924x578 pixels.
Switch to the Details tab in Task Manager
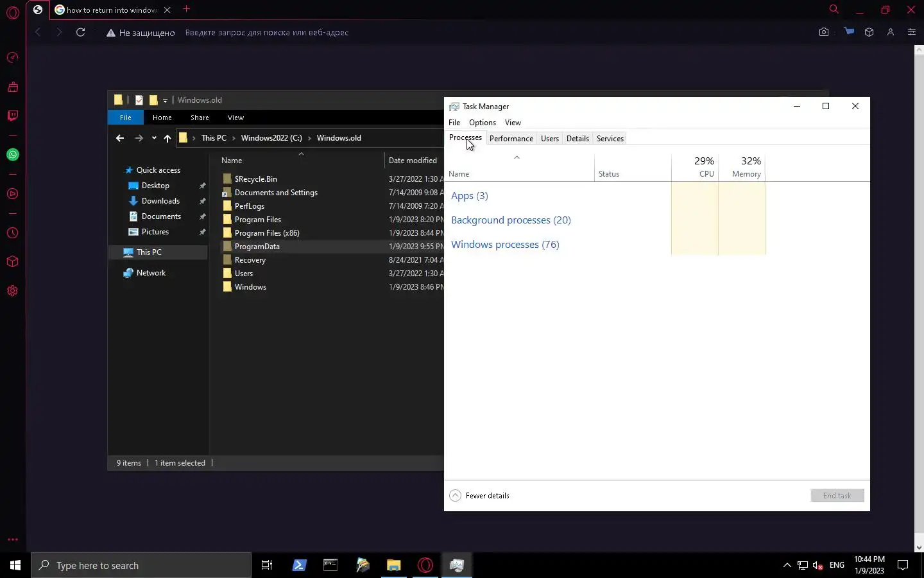click(577, 139)
